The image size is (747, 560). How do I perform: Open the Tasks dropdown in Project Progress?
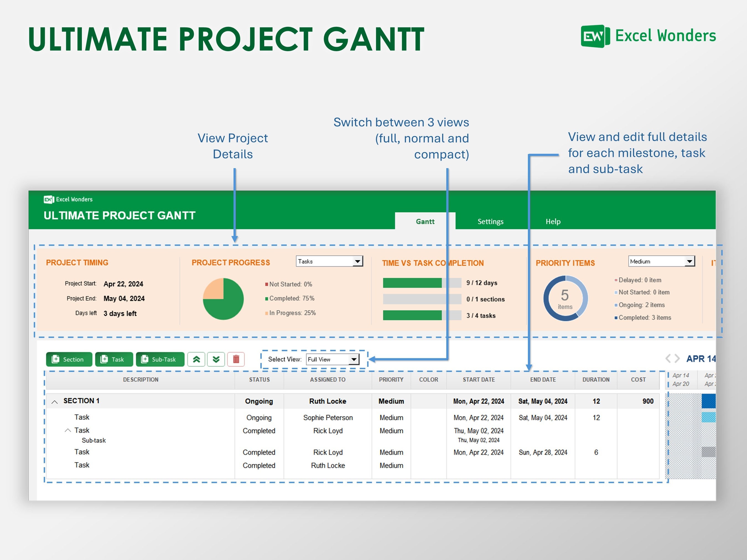tap(358, 261)
